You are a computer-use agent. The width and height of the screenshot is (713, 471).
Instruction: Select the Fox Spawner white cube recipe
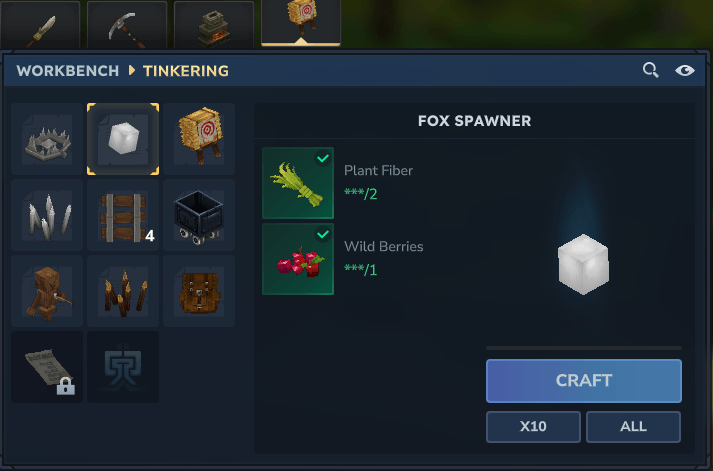(123, 139)
